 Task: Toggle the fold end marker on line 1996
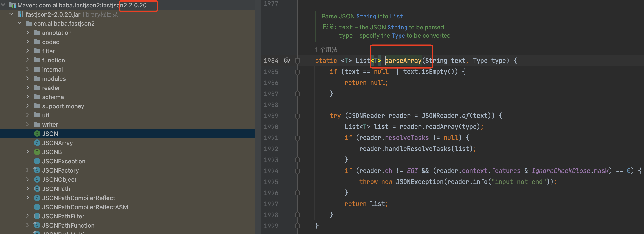pos(297,192)
